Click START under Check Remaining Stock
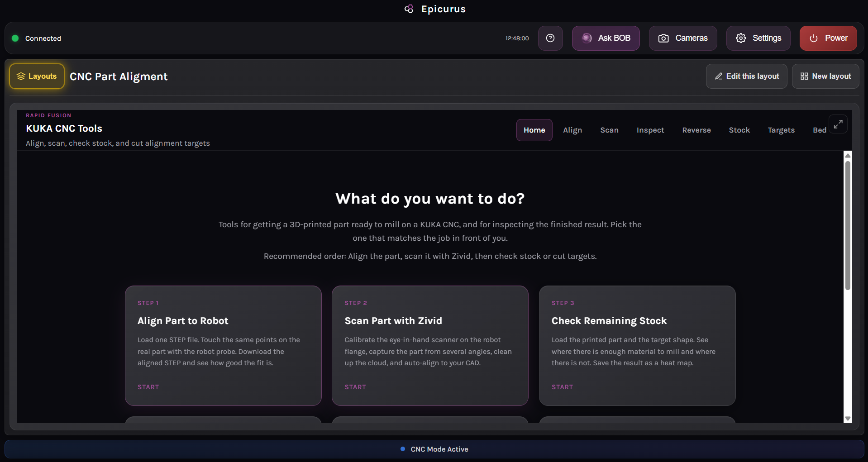868x462 pixels. 563,387
